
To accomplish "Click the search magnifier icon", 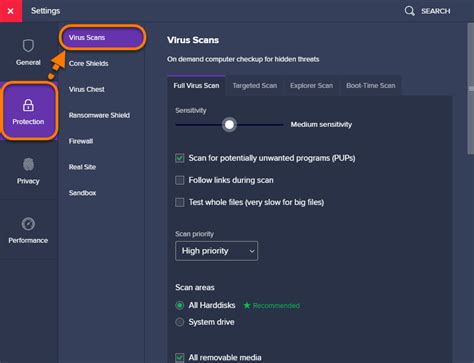I will [409, 11].
